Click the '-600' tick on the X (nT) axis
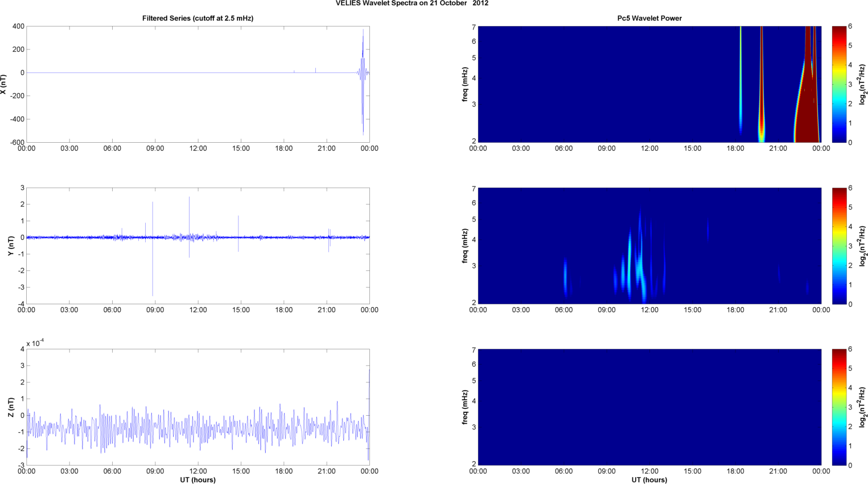The image size is (868, 484). [x=17, y=142]
